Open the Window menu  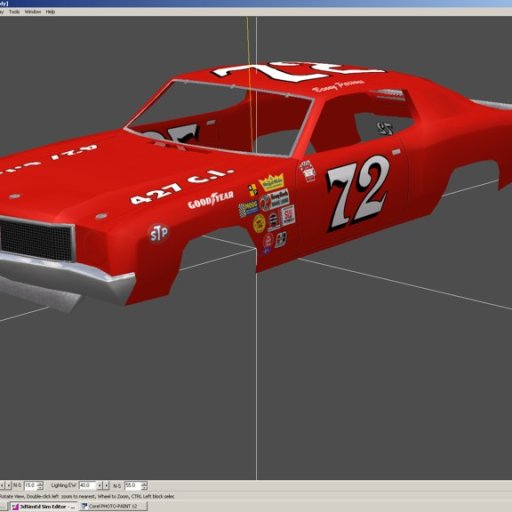coord(33,12)
